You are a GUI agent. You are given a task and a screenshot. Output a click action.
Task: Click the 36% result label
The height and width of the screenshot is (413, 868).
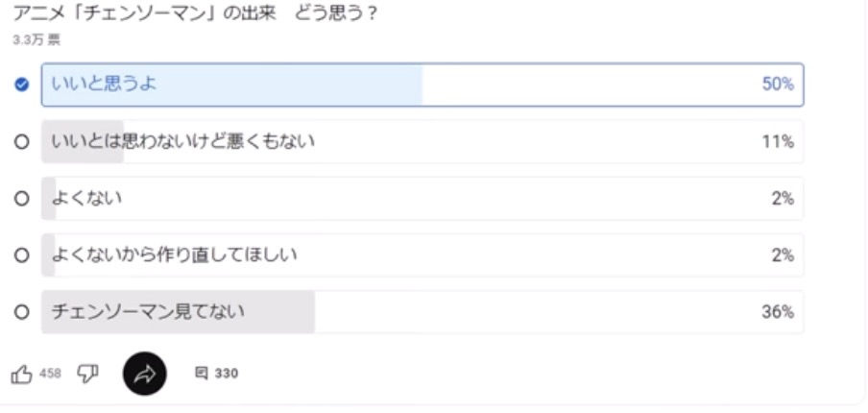click(778, 312)
